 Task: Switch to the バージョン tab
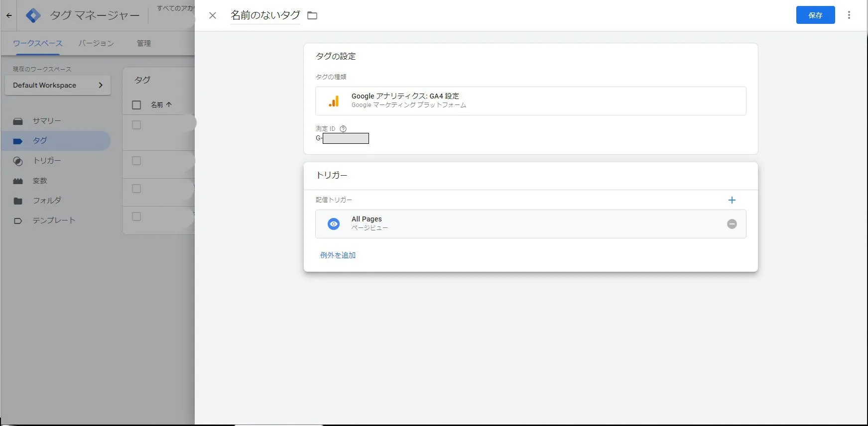click(96, 43)
